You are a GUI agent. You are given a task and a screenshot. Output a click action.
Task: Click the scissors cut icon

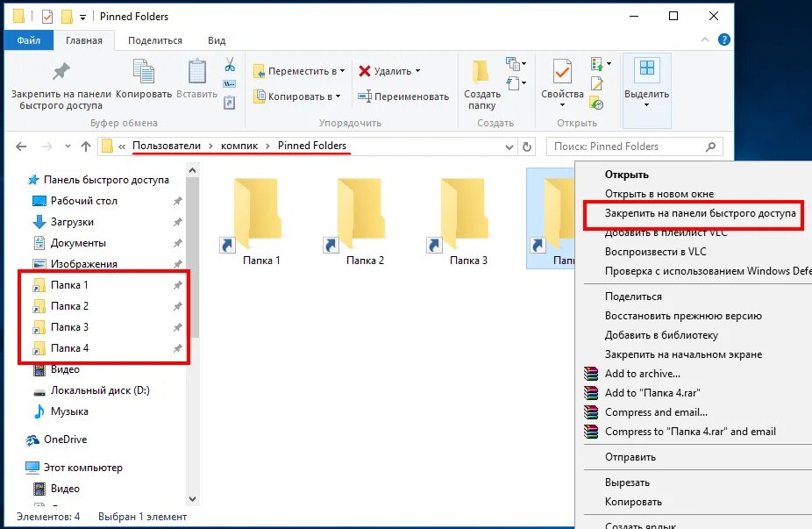pos(230,65)
